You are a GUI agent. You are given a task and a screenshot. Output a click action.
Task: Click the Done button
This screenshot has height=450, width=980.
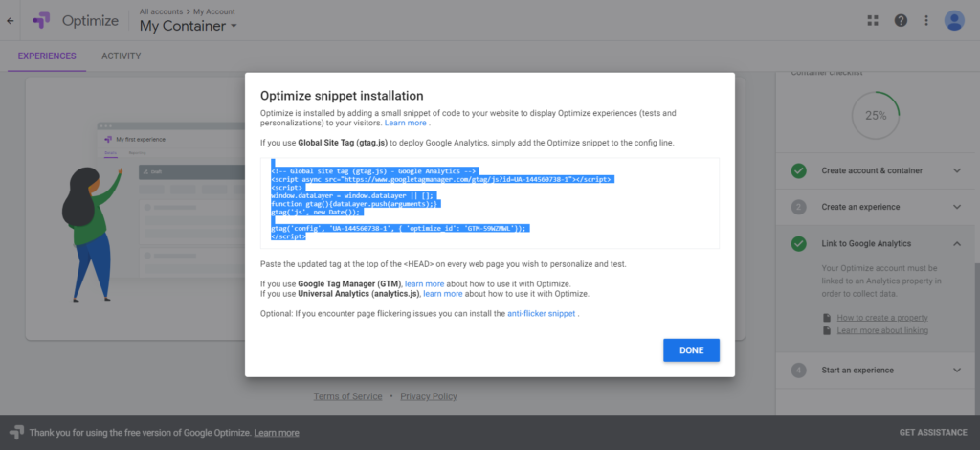[x=691, y=350]
